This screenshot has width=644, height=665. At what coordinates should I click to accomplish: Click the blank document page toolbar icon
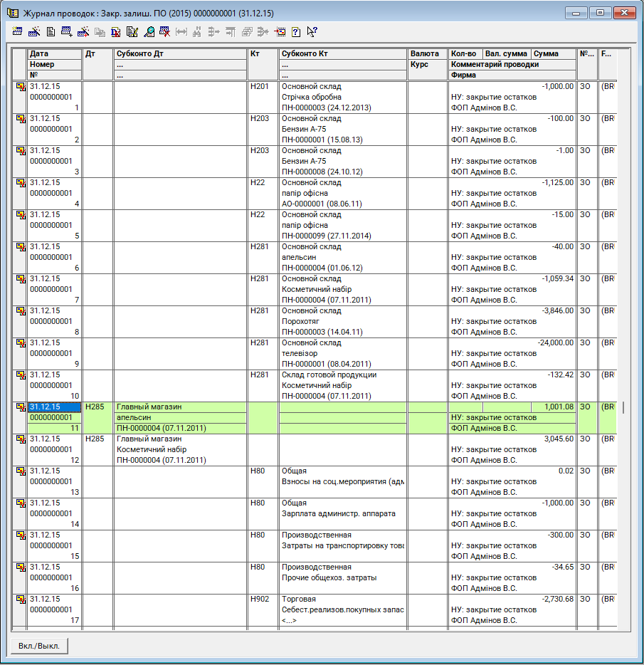coord(51,31)
